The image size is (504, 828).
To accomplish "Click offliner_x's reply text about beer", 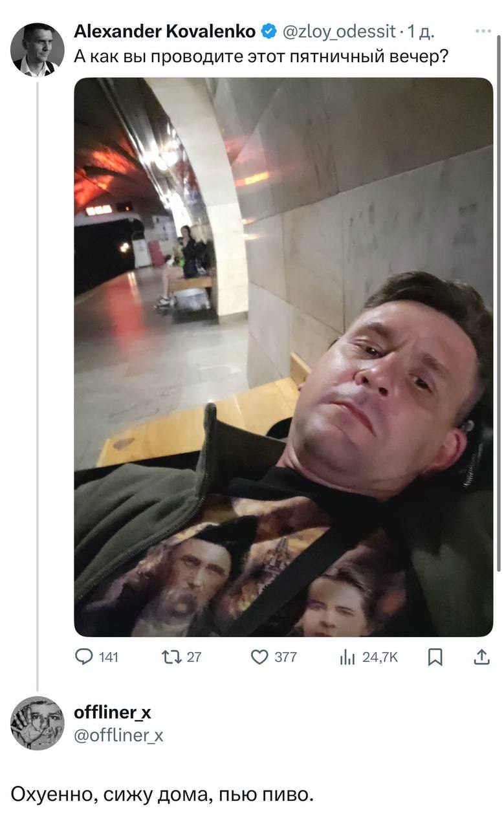I will [x=162, y=794].
